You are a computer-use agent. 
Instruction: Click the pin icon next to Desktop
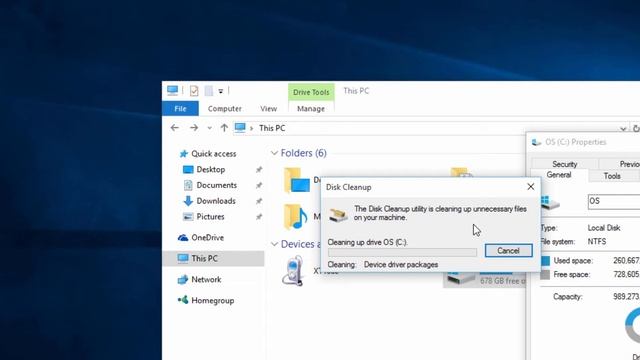pos(259,169)
